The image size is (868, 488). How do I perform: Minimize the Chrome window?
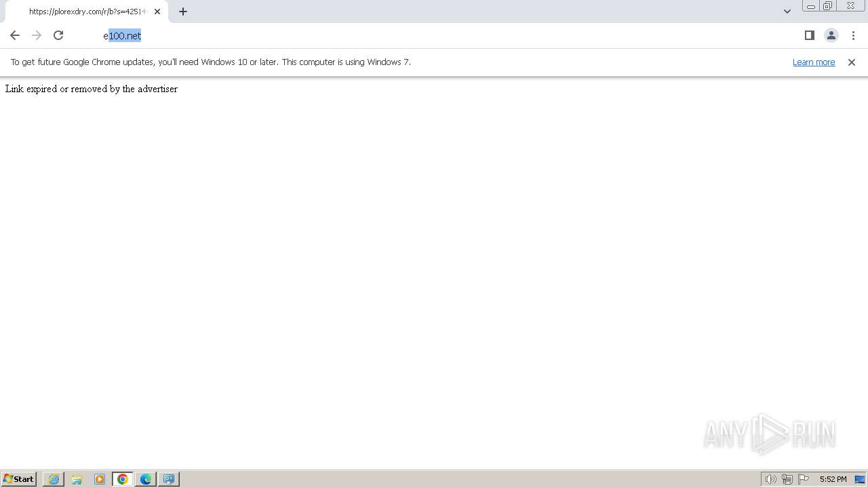pos(811,6)
